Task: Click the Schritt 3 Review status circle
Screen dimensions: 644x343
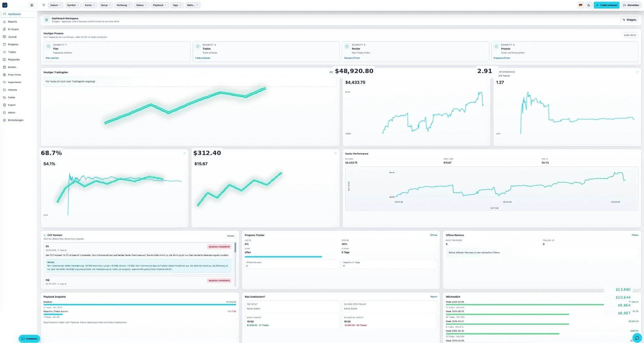Action: coord(347,46)
